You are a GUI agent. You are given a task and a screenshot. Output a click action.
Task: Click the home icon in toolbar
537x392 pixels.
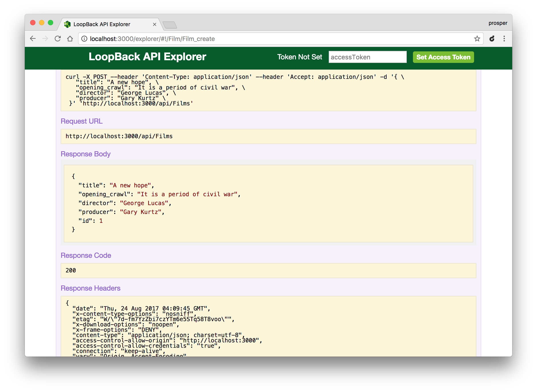click(x=70, y=39)
